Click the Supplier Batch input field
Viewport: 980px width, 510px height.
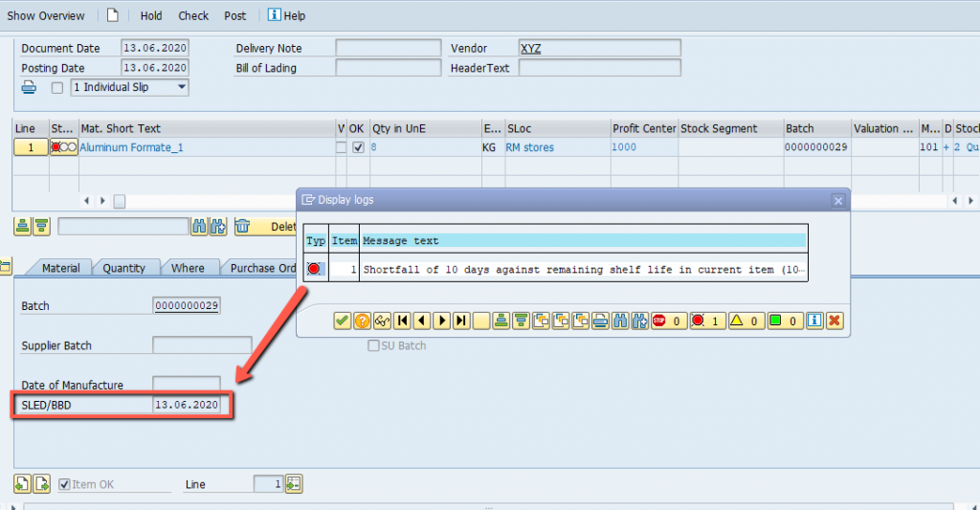click(x=202, y=345)
